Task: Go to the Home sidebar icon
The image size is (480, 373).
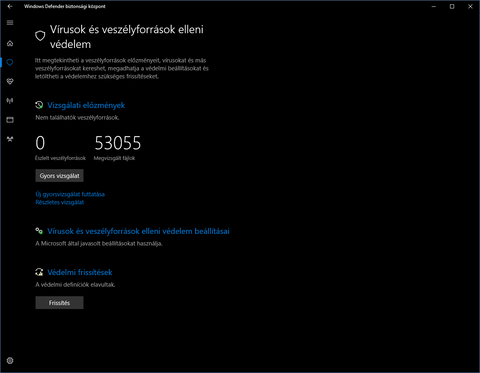Action: pos(10,43)
